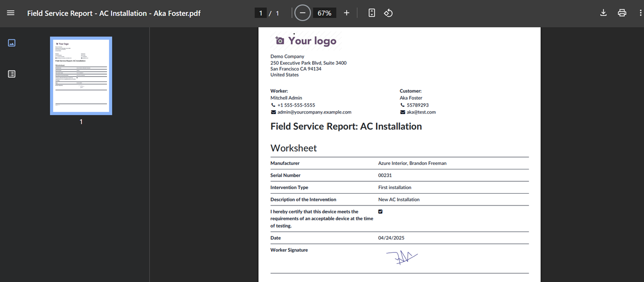644x282 pixels.
Task: Print the field service report
Action: tap(622, 13)
